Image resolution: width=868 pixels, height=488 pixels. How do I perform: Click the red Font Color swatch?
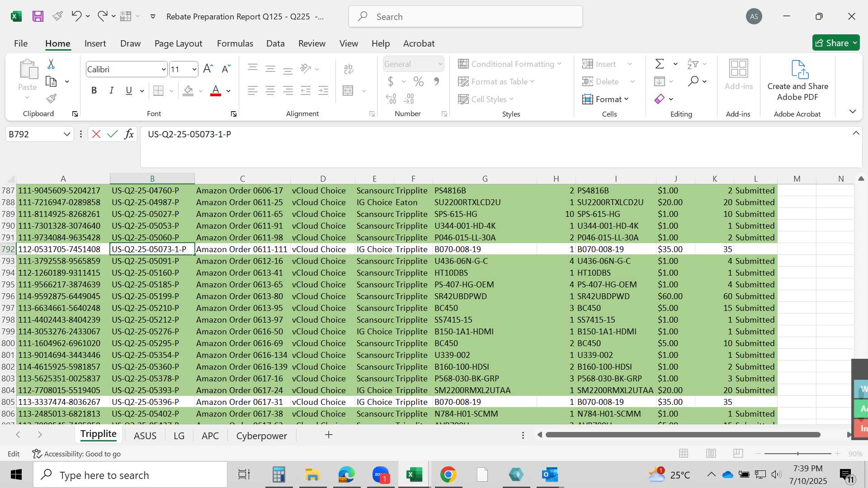click(x=216, y=90)
